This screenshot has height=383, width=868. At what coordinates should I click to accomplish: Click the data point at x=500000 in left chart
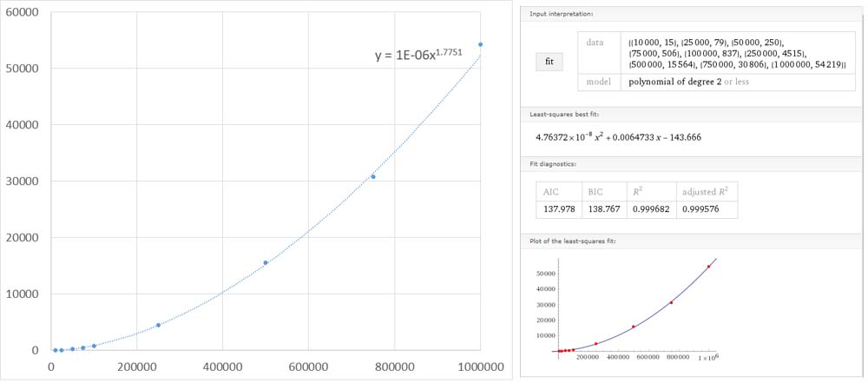point(266,262)
